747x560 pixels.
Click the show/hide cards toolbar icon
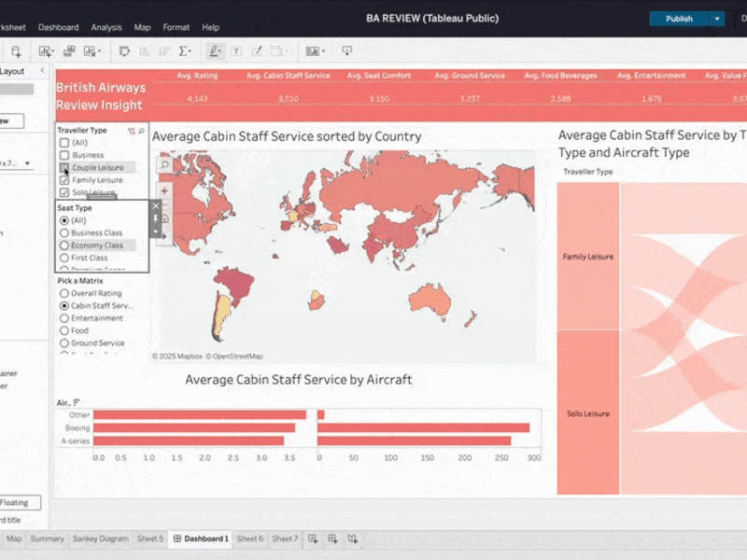click(x=315, y=51)
